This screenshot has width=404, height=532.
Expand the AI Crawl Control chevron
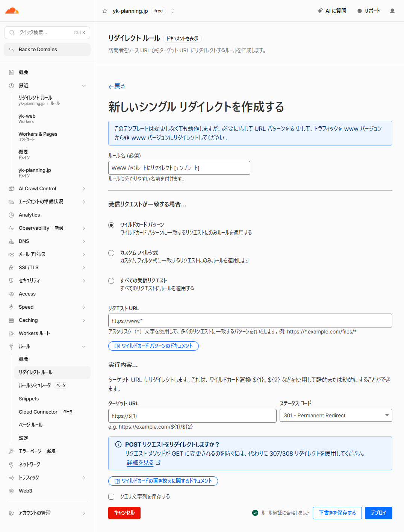tap(84, 189)
